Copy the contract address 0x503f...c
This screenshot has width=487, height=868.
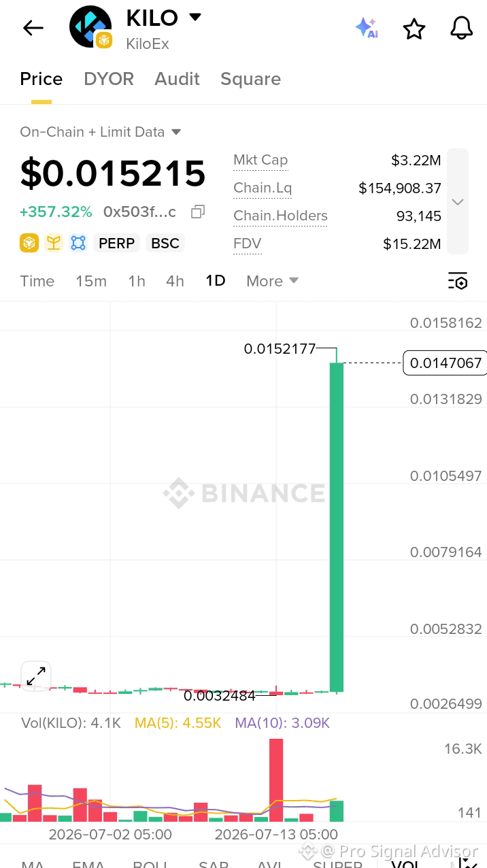pyautogui.click(x=198, y=212)
